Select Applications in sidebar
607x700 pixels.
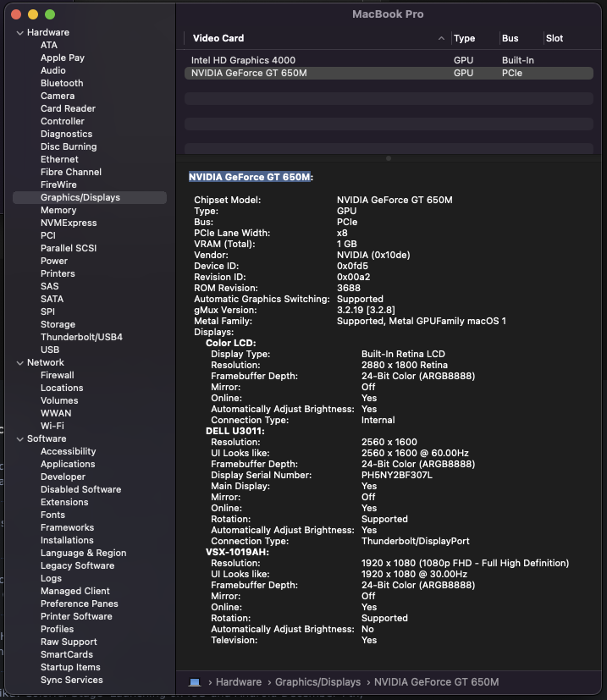point(68,465)
